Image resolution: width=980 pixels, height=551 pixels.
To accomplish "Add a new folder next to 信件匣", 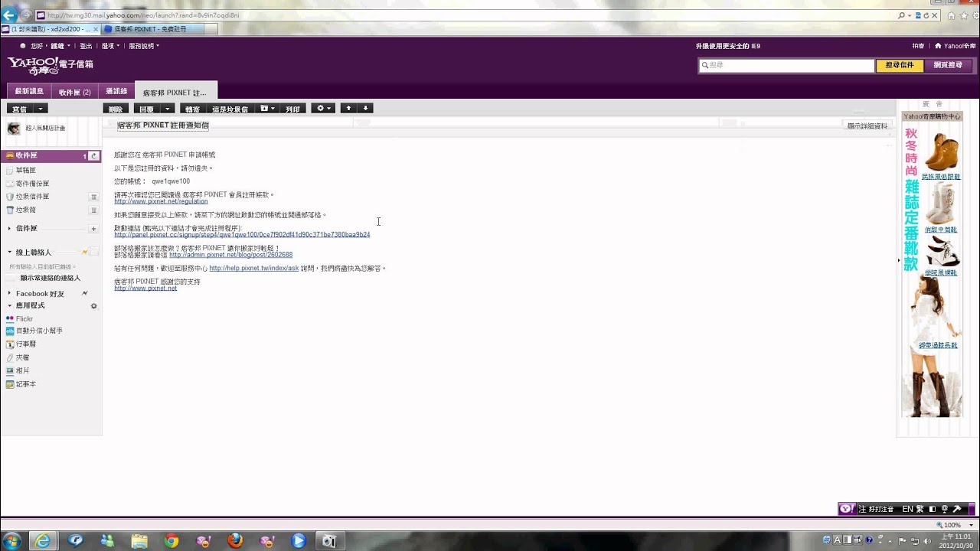I will tap(93, 229).
